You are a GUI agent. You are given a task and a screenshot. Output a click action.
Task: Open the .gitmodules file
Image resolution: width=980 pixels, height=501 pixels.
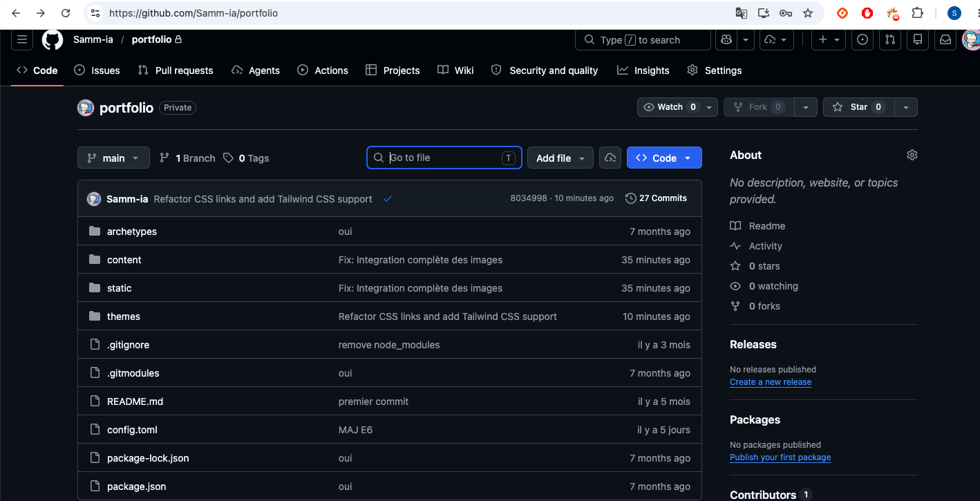[x=133, y=373]
